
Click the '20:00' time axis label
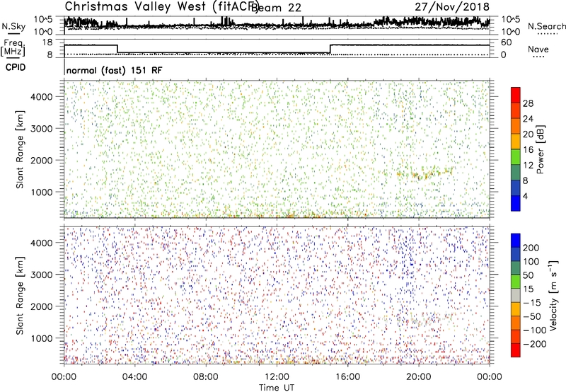(x=419, y=377)
